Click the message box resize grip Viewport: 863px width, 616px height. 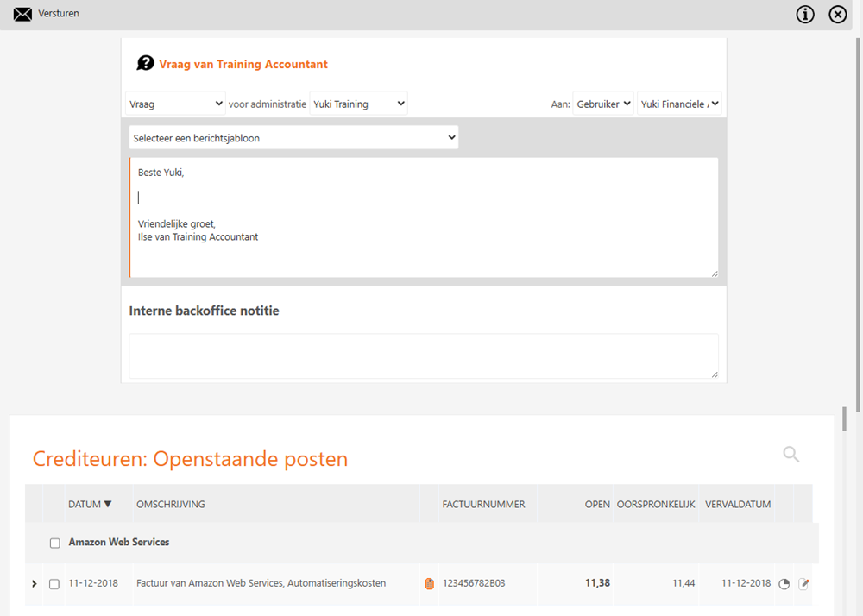pos(714,273)
